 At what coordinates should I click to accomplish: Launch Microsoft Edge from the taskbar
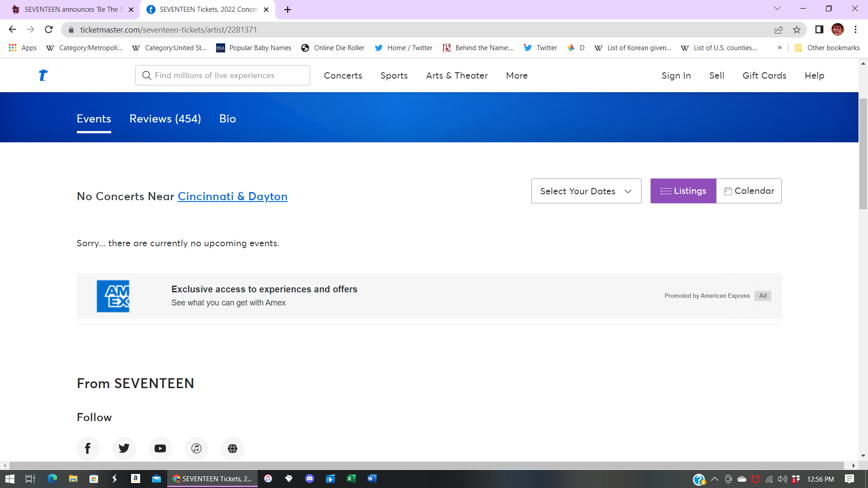(52, 479)
